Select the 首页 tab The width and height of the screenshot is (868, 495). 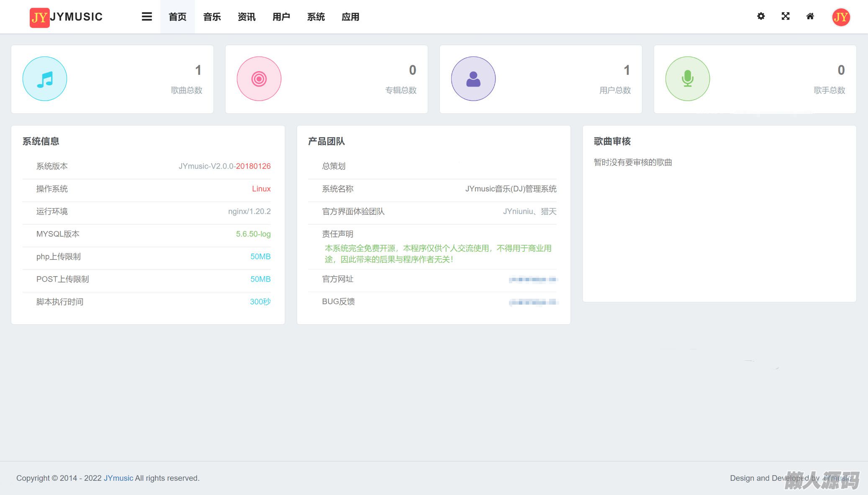177,17
